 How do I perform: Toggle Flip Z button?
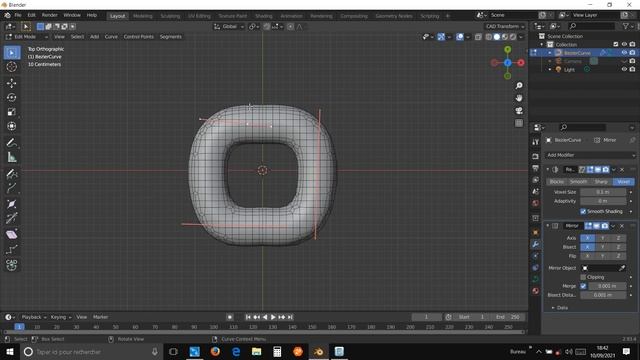pyautogui.click(x=618, y=256)
